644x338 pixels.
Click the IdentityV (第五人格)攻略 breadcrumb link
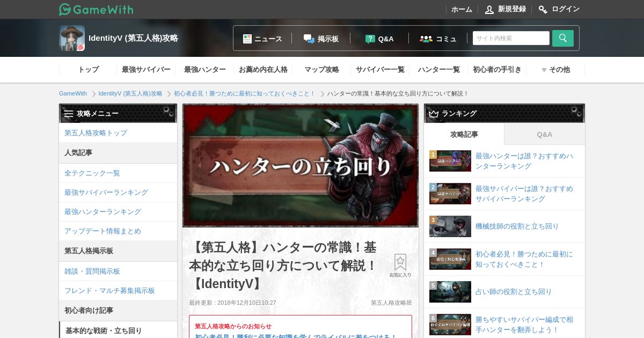click(130, 93)
